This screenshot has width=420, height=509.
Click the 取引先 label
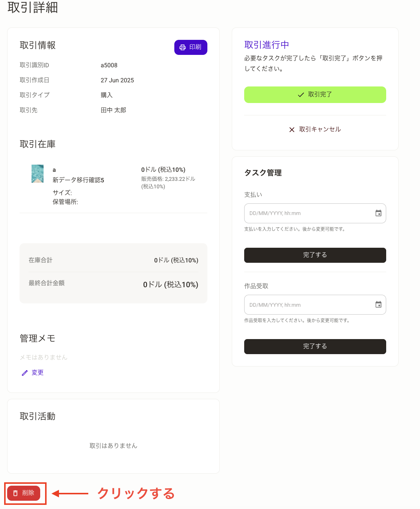[x=29, y=110]
